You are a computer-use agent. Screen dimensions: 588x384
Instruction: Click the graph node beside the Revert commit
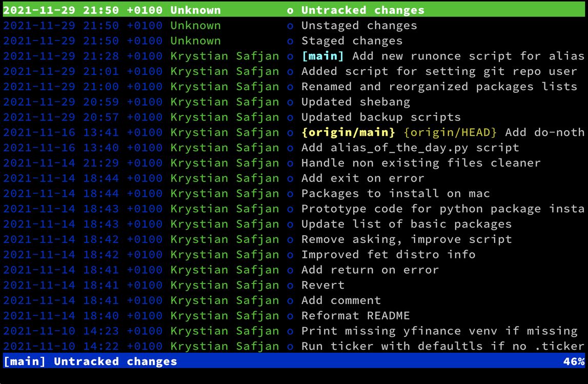(291, 286)
